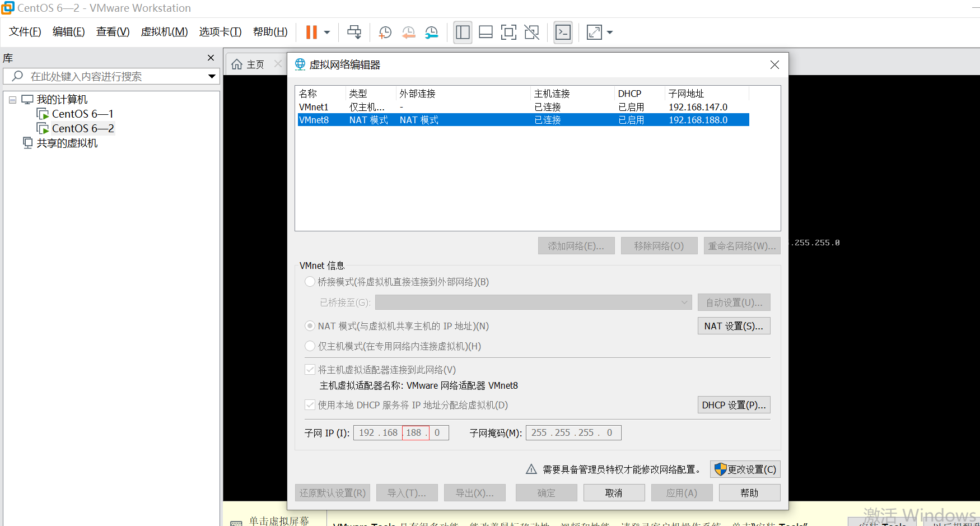Click the 帮助 button in dialog
Viewport: 980px width, 526px height.
coord(750,493)
